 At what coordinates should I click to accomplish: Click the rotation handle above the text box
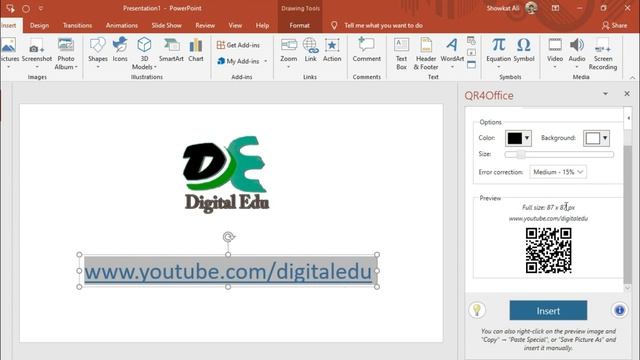[228, 237]
